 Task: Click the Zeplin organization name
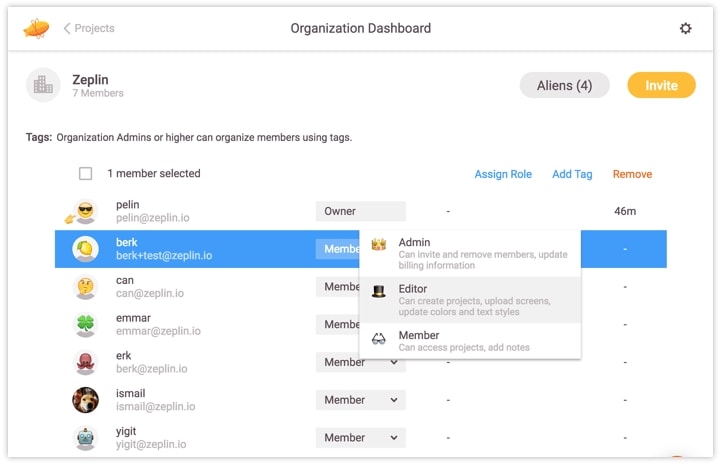point(90,79)
